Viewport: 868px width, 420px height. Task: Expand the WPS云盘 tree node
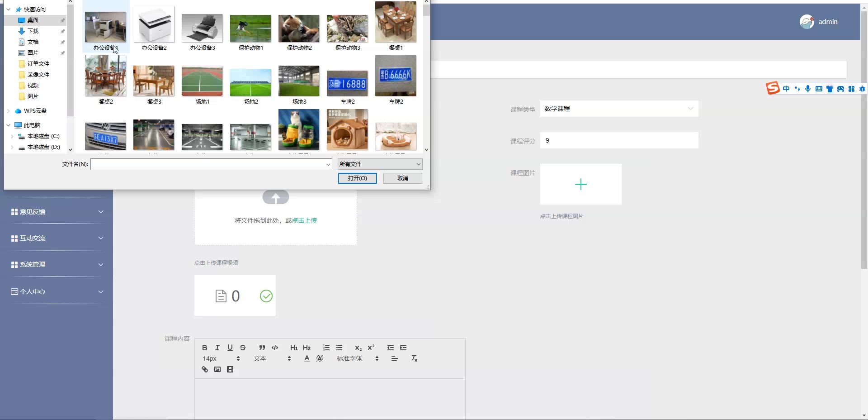(x=9, y=111)
